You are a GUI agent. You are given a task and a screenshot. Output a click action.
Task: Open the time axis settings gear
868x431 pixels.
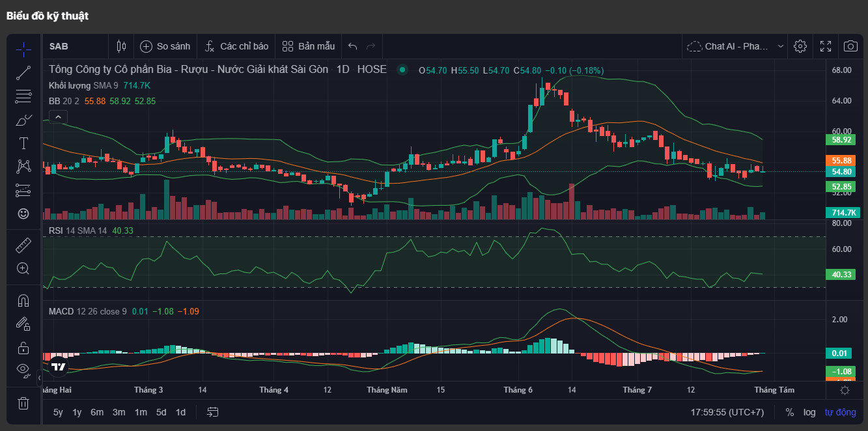pyautogui.click(x=845, y=390)
